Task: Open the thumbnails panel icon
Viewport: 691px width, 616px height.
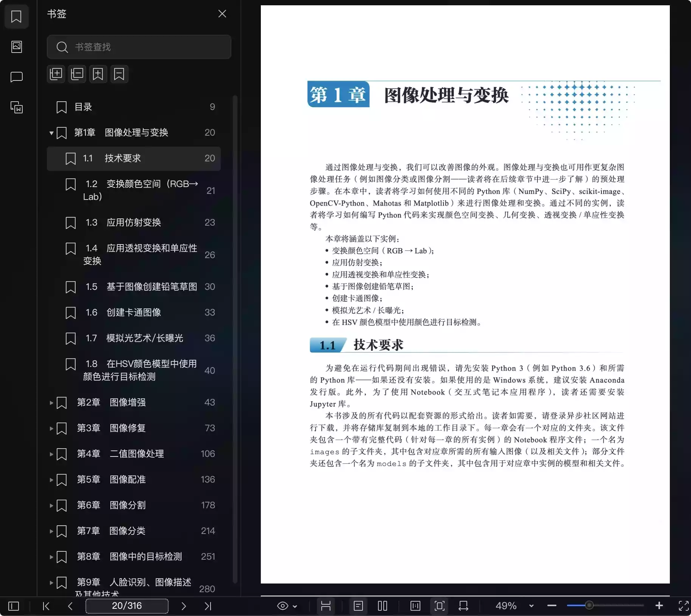Action: tap(17, 46)
